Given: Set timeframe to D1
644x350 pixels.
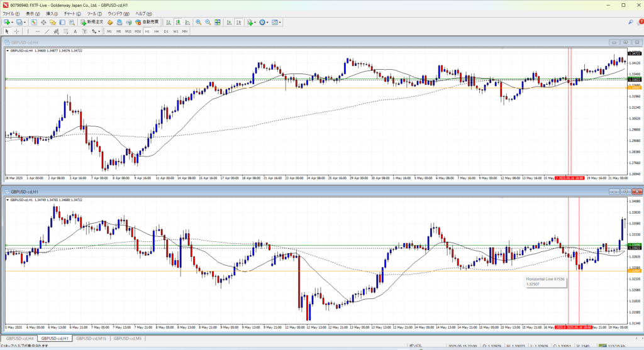Looking at the screenshot, I should click(166, 31).
